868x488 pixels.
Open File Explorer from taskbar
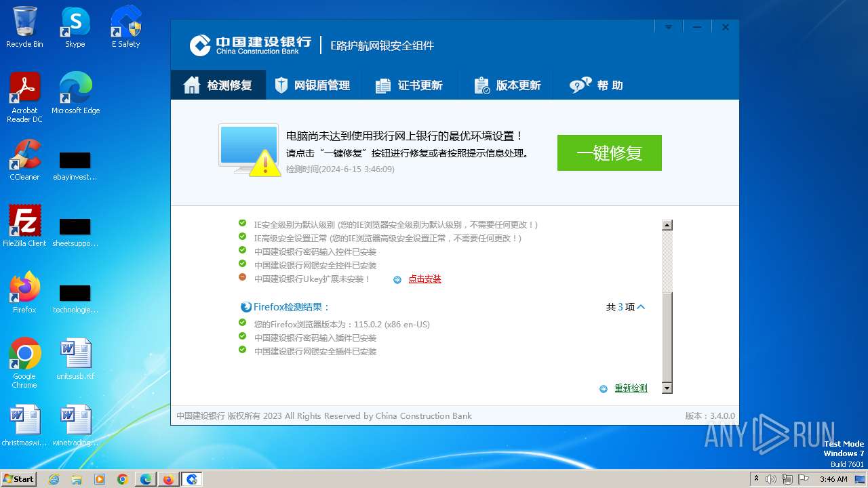pyautogui.click(x=77, y=479)
